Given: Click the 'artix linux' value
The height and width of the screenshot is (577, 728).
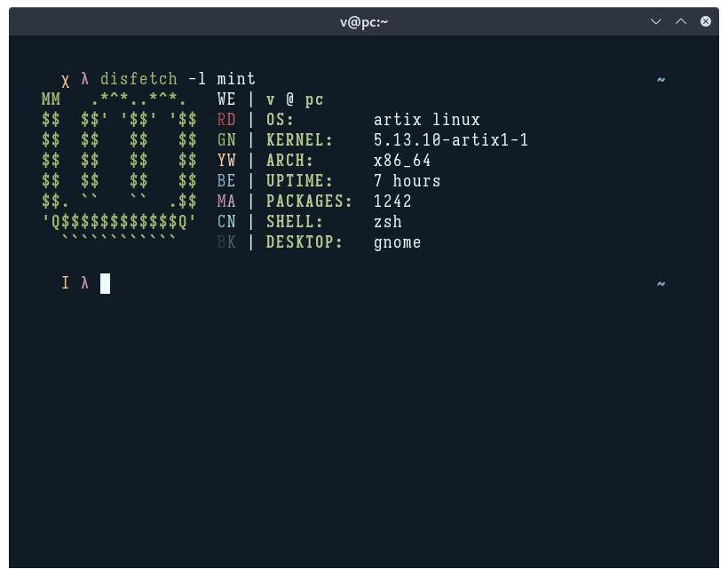Looking at the screenshot, I should [x=427, y=120].
